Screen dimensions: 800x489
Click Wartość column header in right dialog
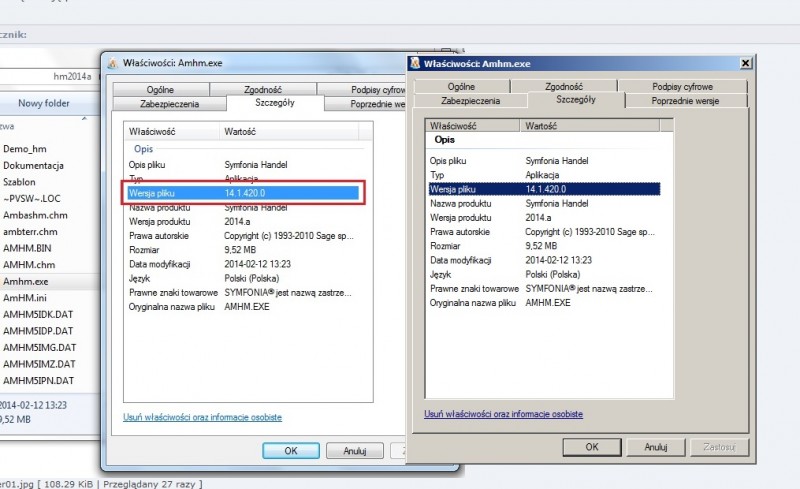590,126
